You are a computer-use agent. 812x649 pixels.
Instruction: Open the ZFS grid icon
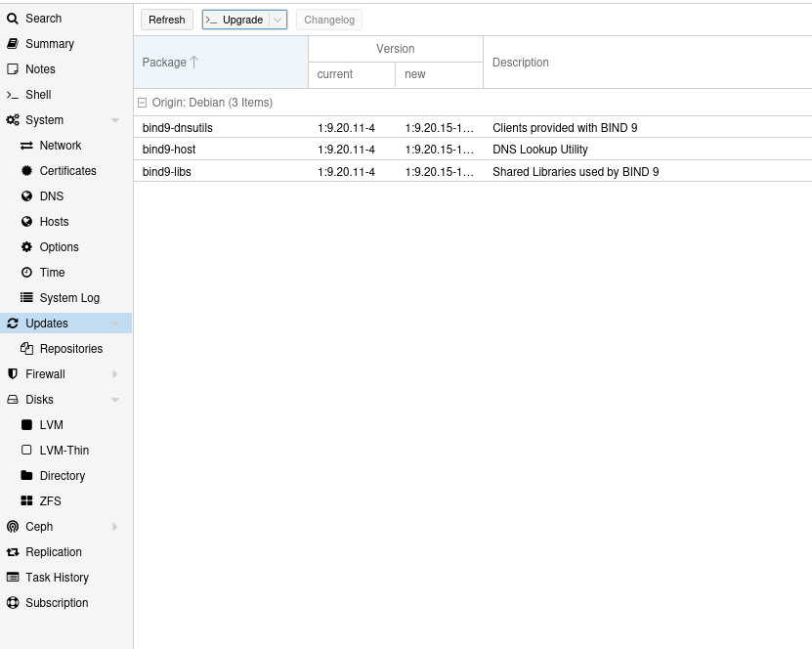[27, 501]
